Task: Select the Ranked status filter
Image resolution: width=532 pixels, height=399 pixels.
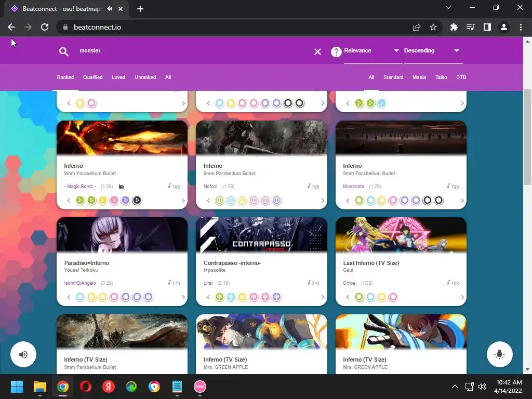Action: pyautogui.click(x=65, y=77)
